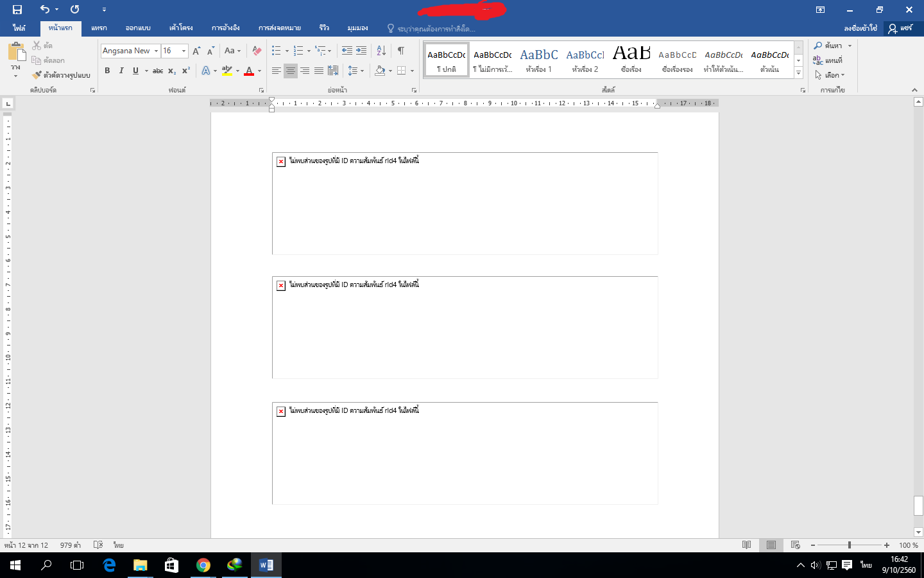Click the zoom slider handle
Image resolution: width=924 pixels, height=578 pixels.
coord(849,545)
